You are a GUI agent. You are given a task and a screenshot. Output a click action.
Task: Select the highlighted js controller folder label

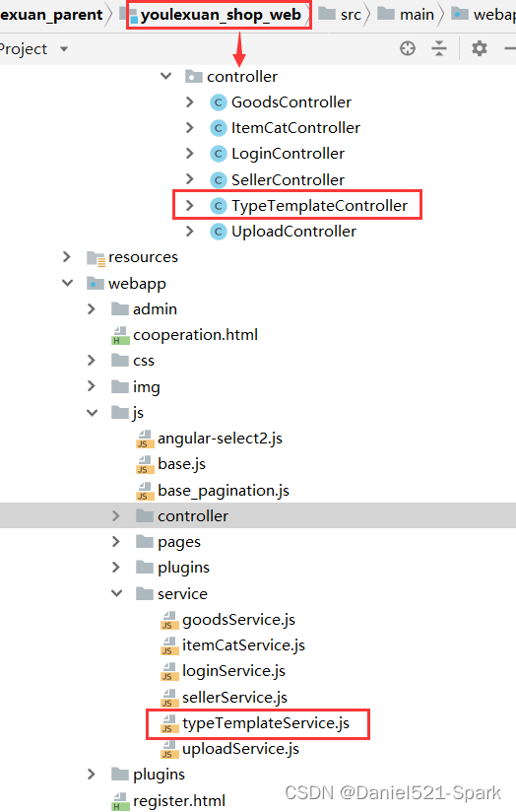[193, 515]
